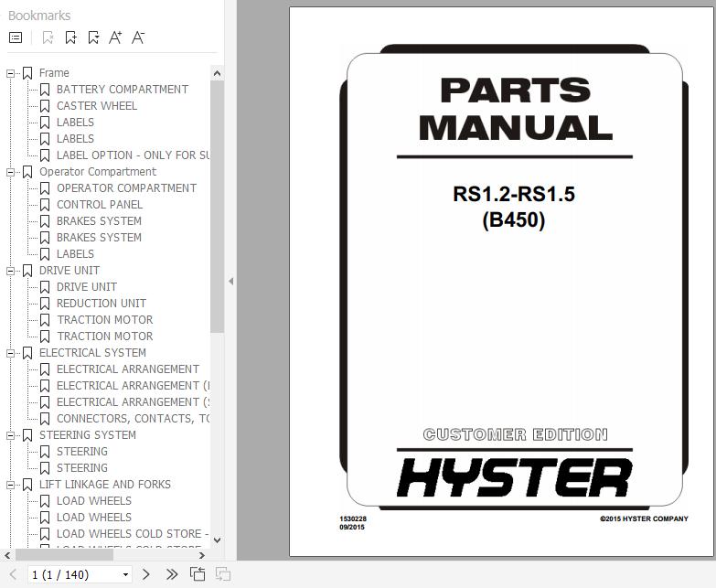Click horizontal scrollbar right arrow
The width and height of the screenshot is (716, 588).
coord(202,556)
